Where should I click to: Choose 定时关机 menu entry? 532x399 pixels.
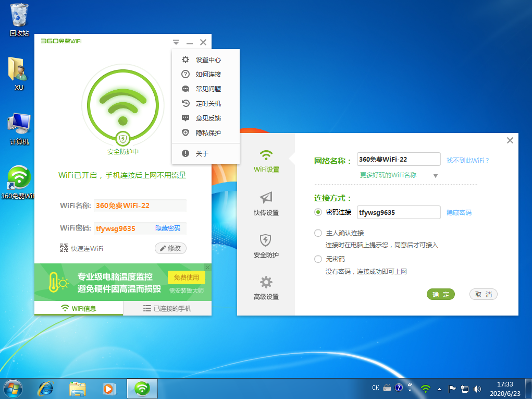[x=208, y=104]
